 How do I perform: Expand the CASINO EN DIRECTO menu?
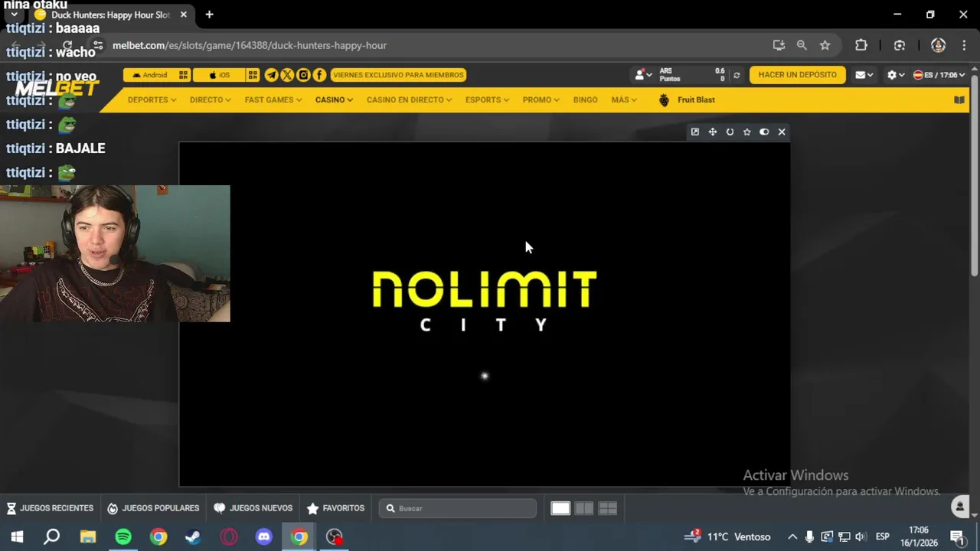(x=409, y=99)
